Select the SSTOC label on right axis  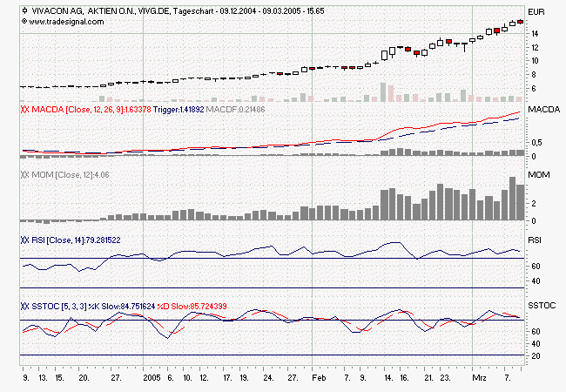click(542, 306)
